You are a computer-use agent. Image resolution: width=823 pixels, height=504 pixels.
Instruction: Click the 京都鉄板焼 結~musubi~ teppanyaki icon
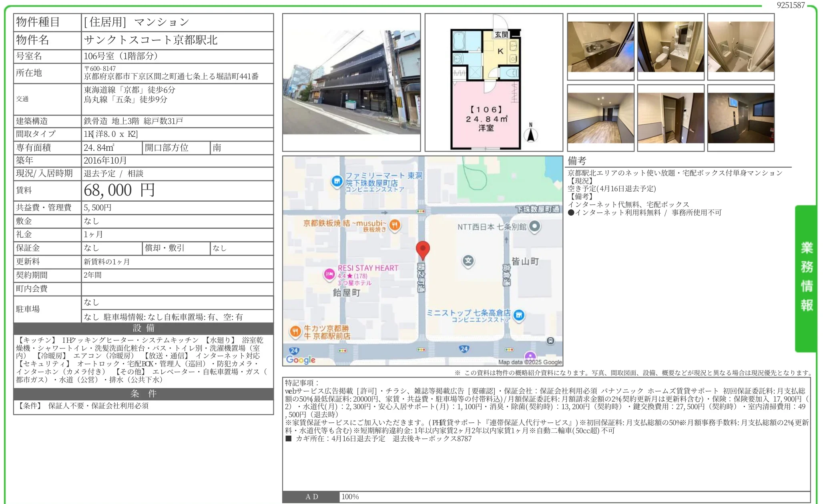coord(395,225)
